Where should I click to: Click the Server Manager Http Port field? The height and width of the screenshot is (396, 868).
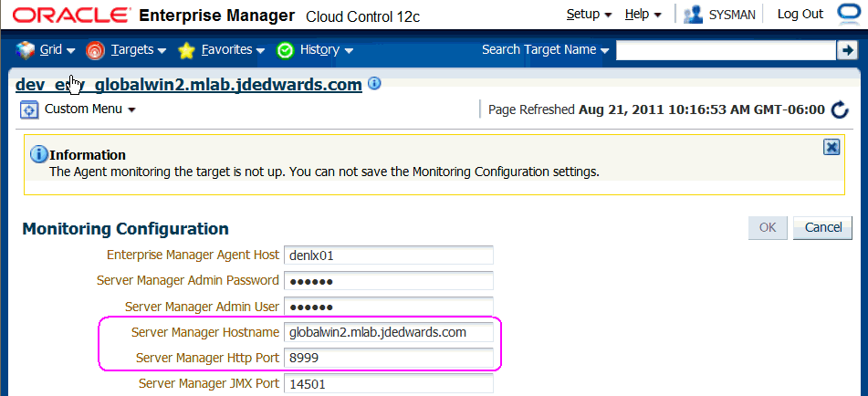point(388,358)
